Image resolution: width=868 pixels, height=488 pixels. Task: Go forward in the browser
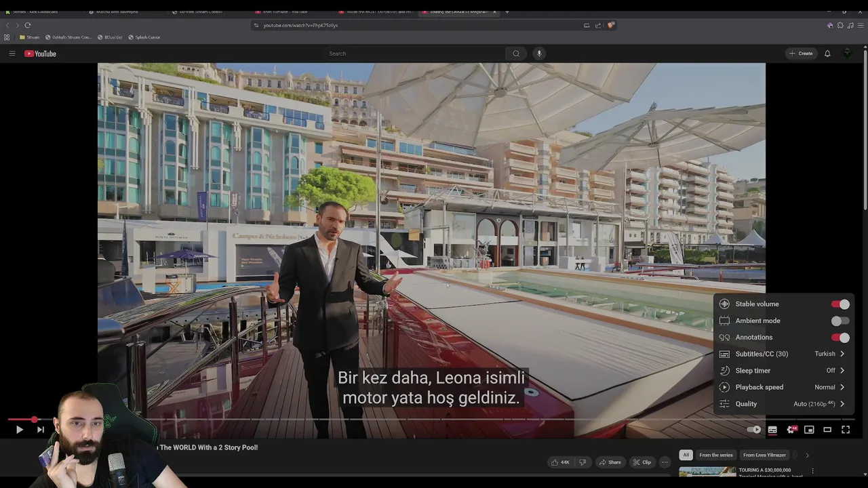(x=17, y=25)
